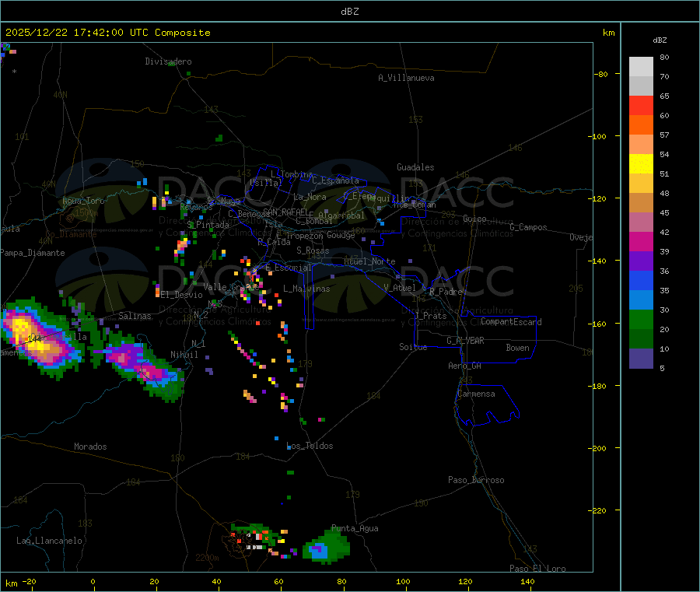Click the Pampa_Diamante place label
The height and width of the screenshot is (592, 700).
[x=32, y=253]
